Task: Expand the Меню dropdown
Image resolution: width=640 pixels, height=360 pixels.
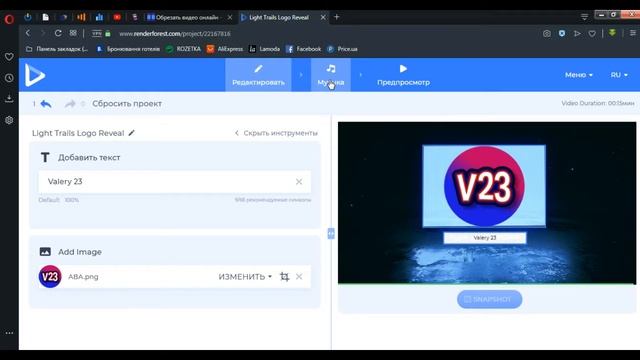Action: 579,75
